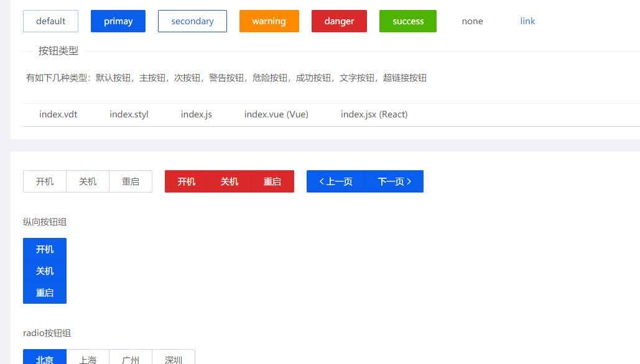Click the orange warning button
This screenshot has height=364, width=640.
click(269, 20)
